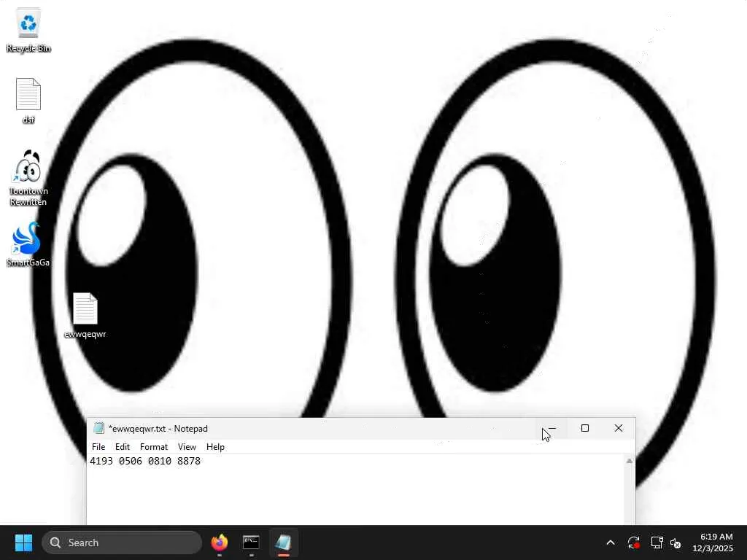Open Notepad's File menu
The width and height of the screenshot is (747, 560).
tap(98, 447)
